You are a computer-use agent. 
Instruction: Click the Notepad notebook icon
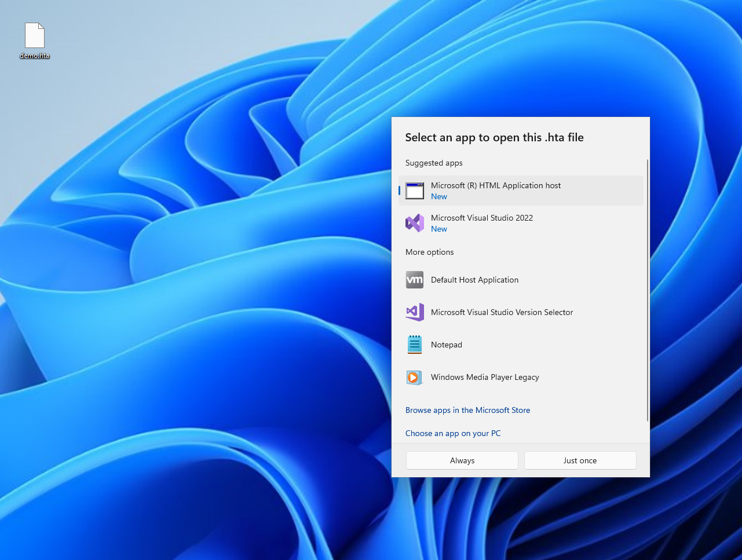click(415, 345)
